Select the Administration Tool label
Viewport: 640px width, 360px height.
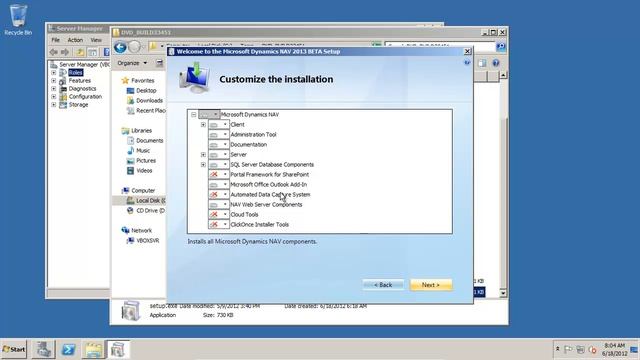[x=253, y=135]
